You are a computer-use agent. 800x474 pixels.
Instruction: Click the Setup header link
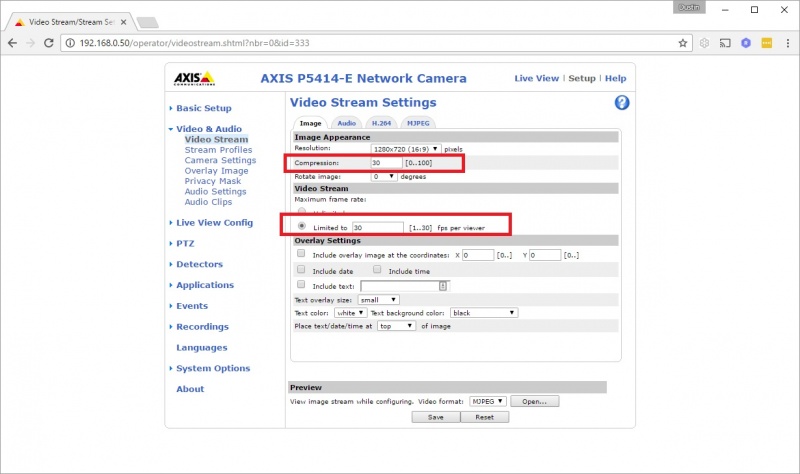point(582,78)
